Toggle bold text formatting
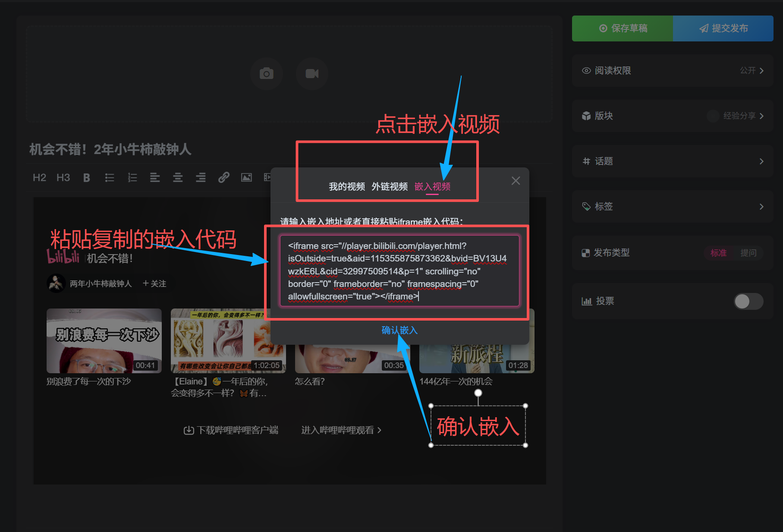 coord(87,178)
